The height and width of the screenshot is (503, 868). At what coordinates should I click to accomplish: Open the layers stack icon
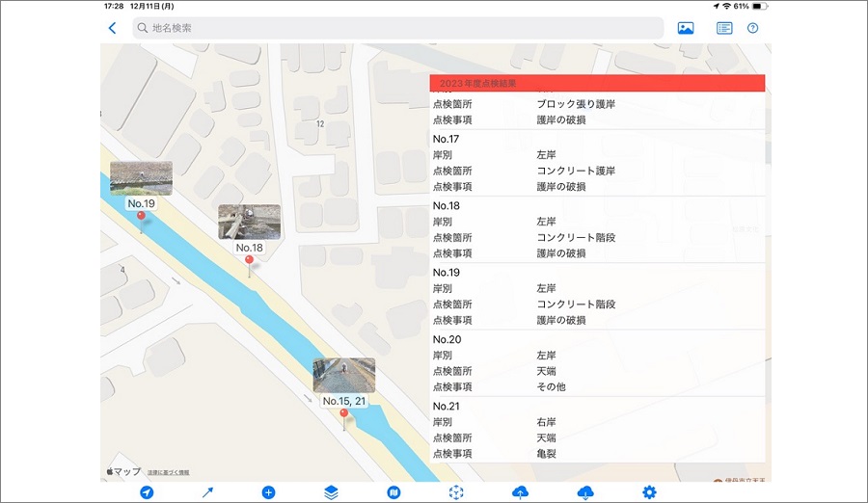coord(331,492)
